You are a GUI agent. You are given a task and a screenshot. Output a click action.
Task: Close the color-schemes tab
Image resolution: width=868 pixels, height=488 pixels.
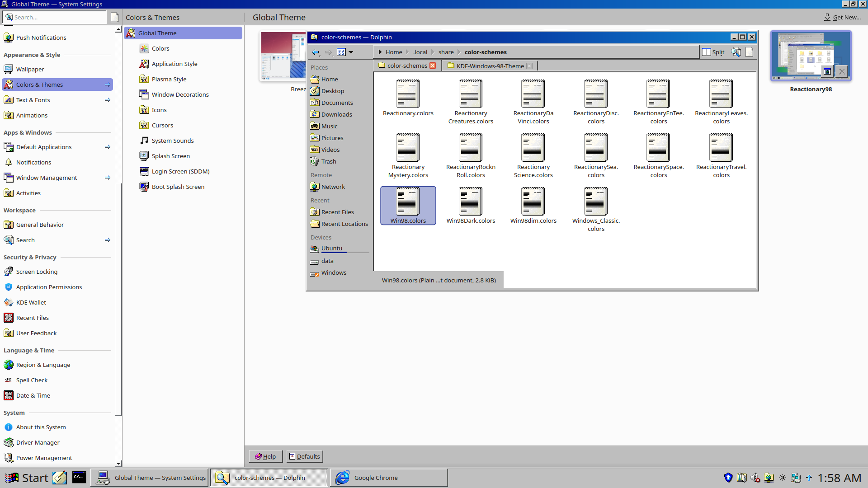tap(433, 66)
